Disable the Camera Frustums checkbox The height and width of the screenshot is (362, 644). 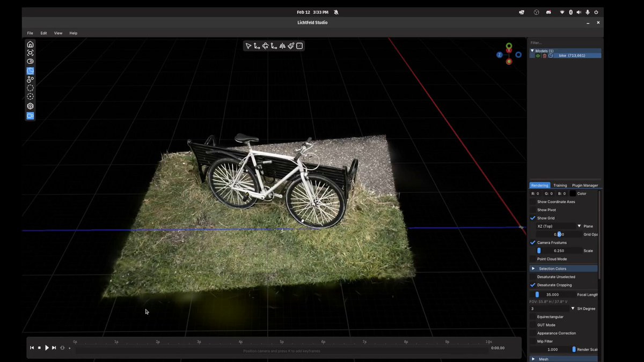(x=533, y=242)
